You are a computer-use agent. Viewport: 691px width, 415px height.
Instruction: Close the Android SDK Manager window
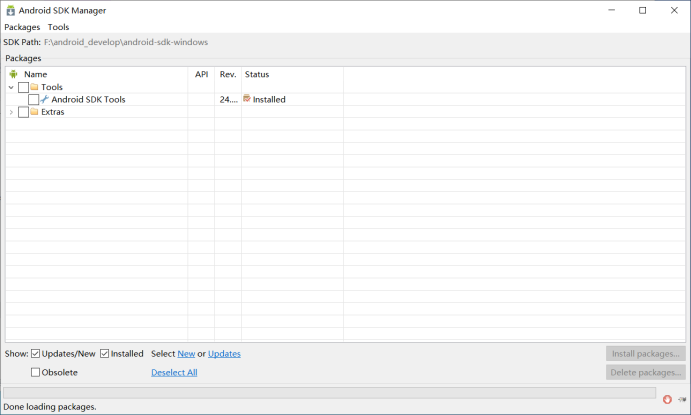(674, 10)
